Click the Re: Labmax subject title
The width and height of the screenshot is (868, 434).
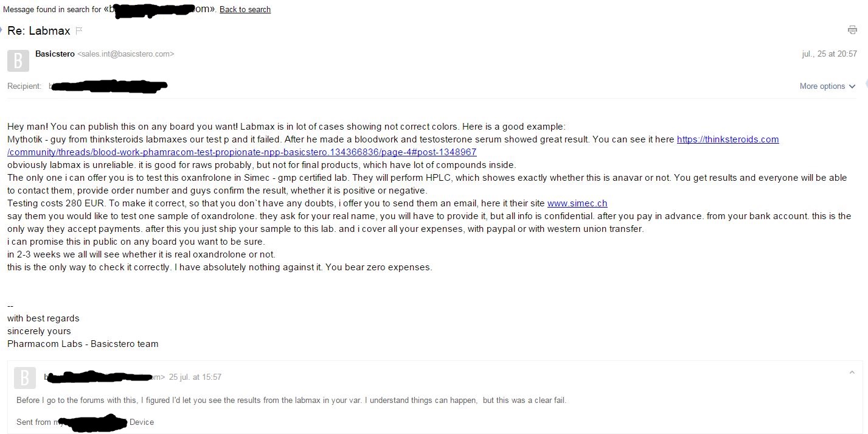(x=39, y=30)
